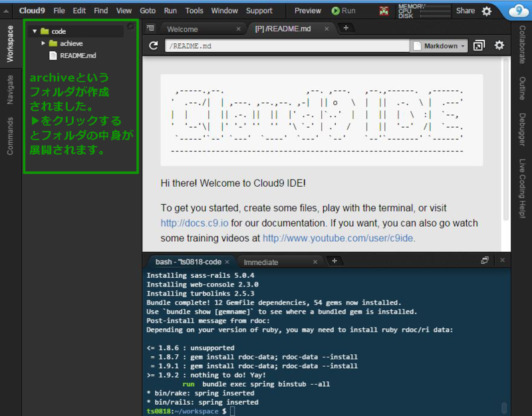
Task: Toggle the Live Coding Help panel
Action: click(x=522, y=188)
